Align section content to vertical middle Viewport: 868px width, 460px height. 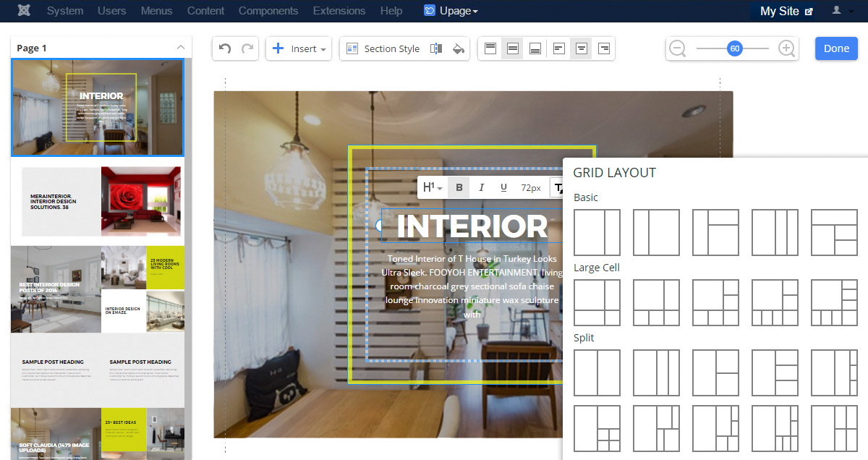[513, 48]
